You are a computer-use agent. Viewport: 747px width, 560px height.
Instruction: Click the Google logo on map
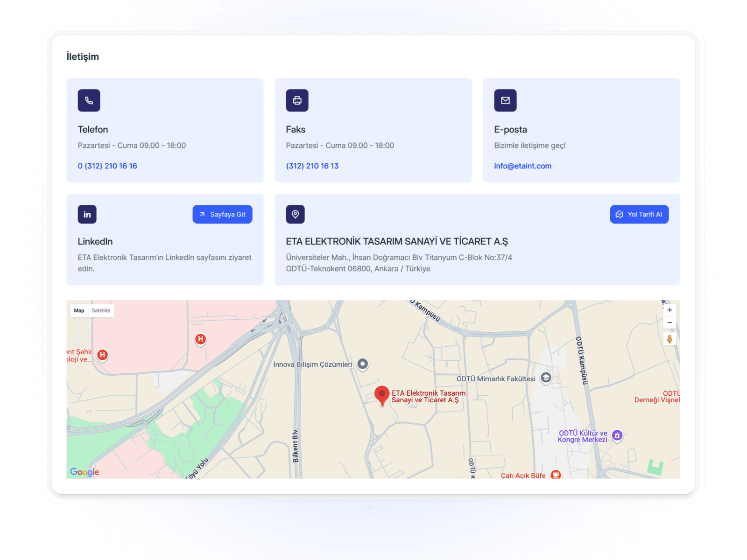pyautogui.click(x=85, y=472)
